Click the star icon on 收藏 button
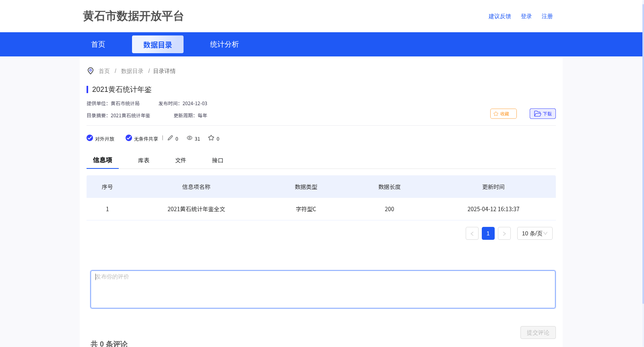This screenshot has height=347, width=644. [x=496, y=114]
